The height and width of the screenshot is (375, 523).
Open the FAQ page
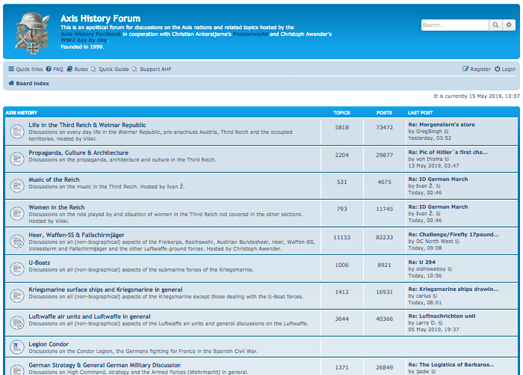click(x=54, y=69)
